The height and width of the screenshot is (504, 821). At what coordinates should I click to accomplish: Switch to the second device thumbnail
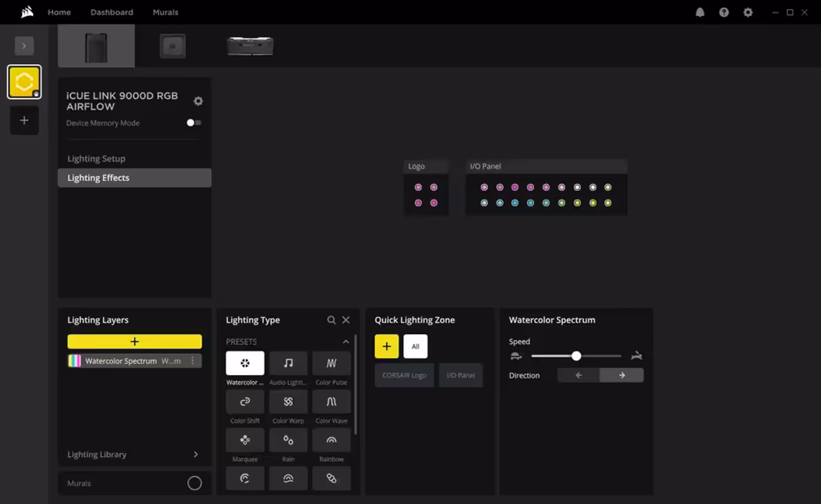[173, 46]
